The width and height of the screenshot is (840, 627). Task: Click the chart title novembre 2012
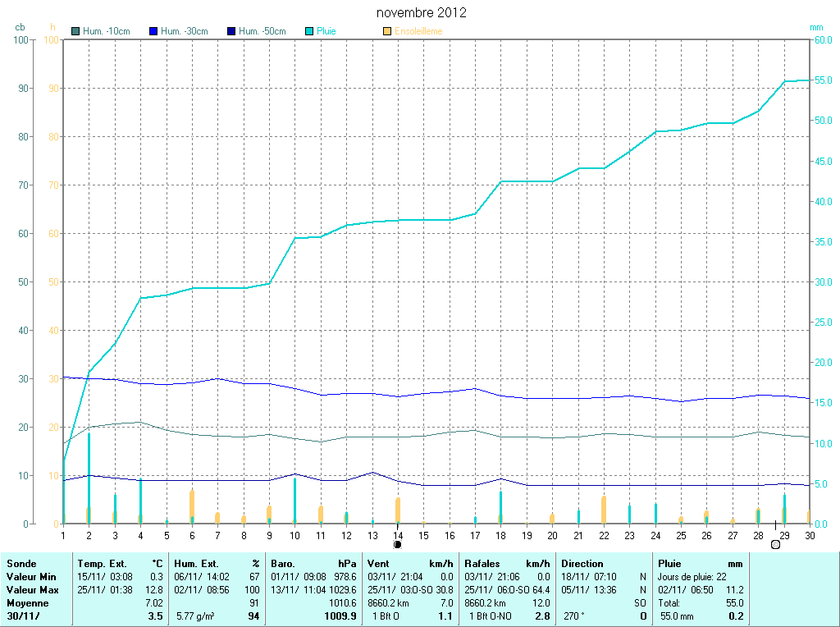422,13
